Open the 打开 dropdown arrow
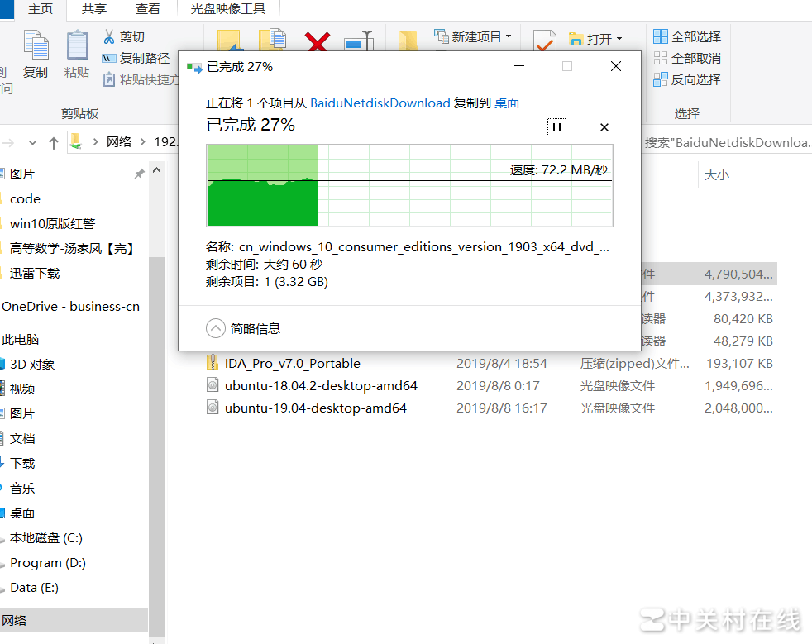 coord(619,39)
